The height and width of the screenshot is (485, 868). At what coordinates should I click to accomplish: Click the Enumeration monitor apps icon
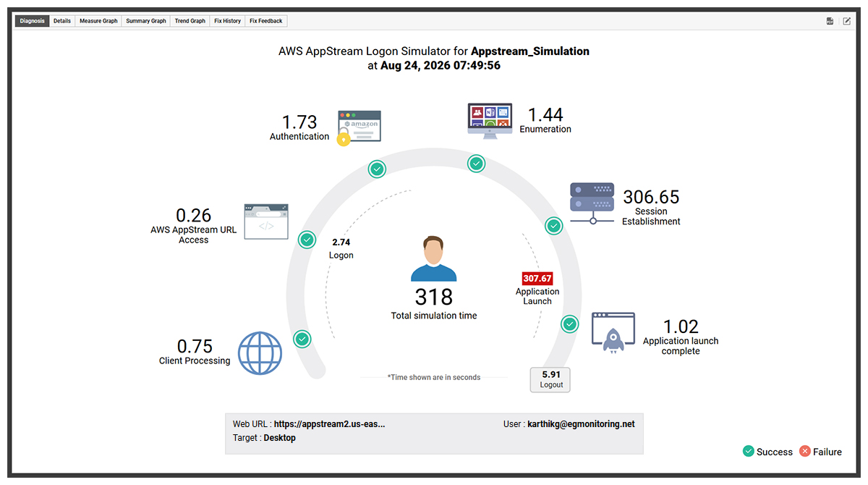(490, 119)
